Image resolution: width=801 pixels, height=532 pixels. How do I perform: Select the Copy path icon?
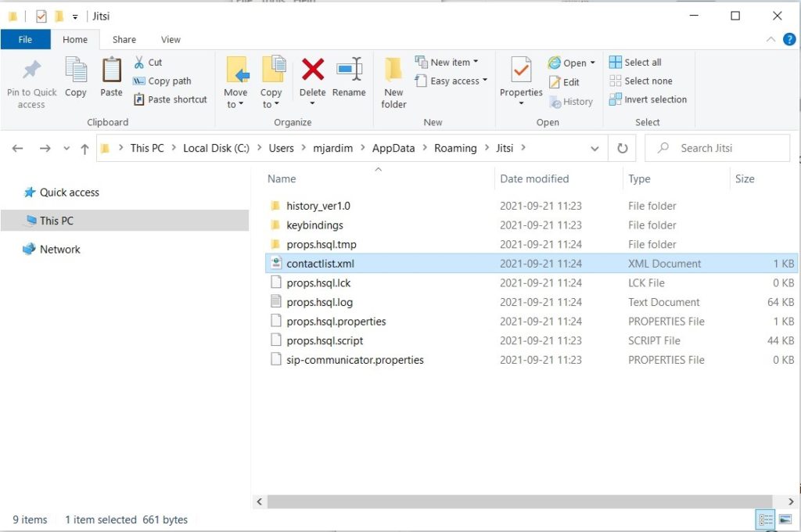pyautogui.click(x=139, y=81)
